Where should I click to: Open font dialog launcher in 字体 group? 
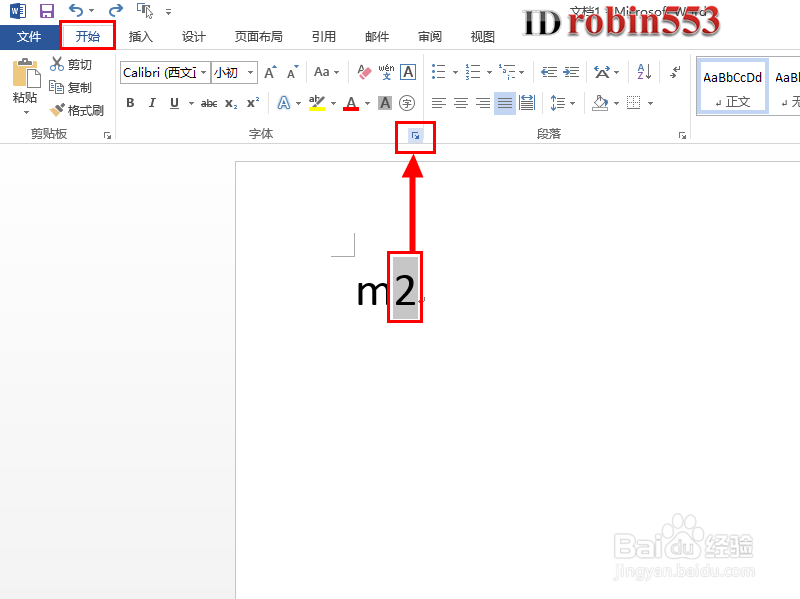415,136
